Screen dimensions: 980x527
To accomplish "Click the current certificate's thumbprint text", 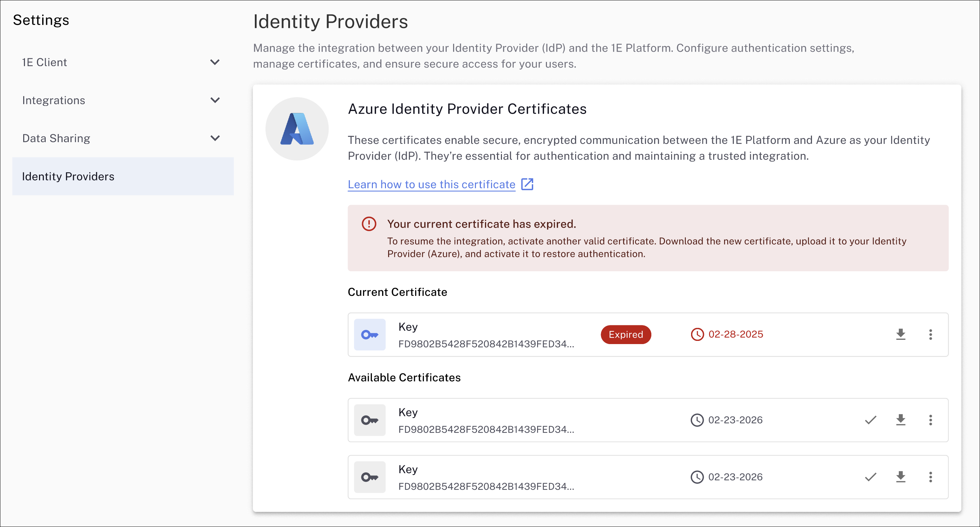I will click(486, 344).
